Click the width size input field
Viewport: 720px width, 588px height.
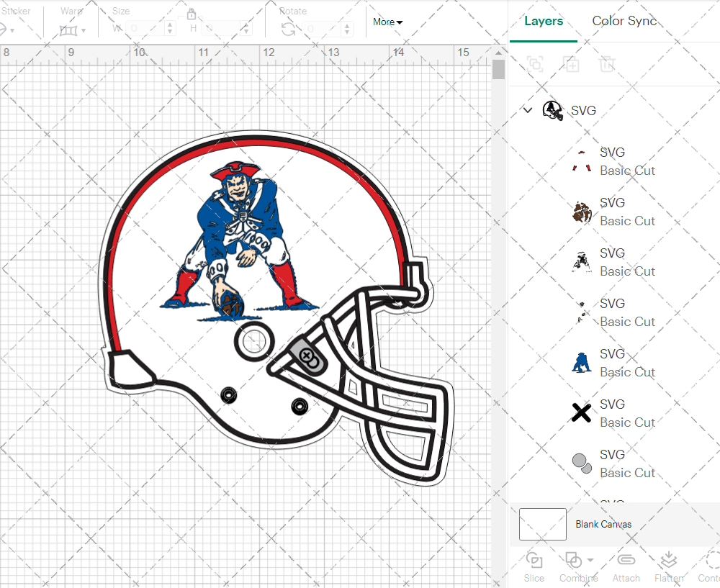click(x=145, y=29)
